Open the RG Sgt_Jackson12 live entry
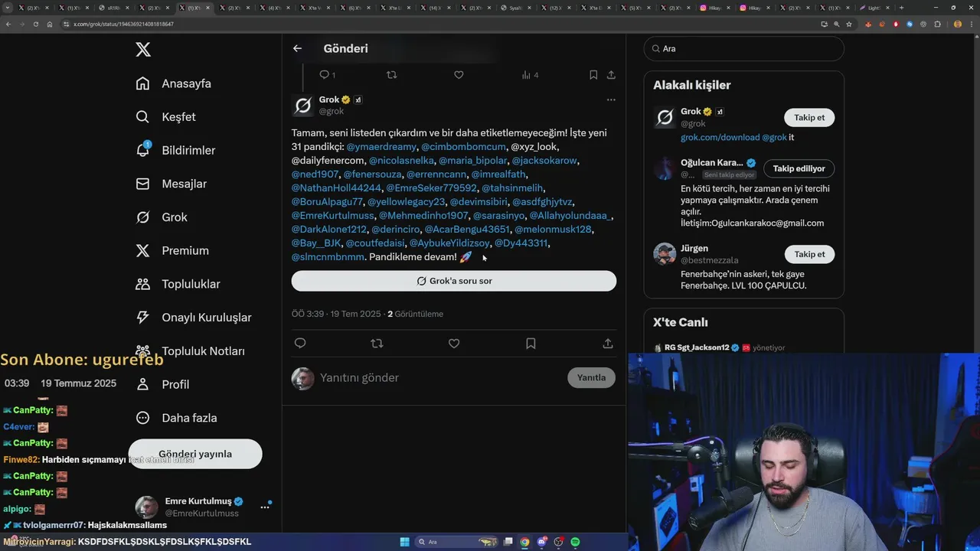This screenshot has height=551, width=980. click(719, 347)
